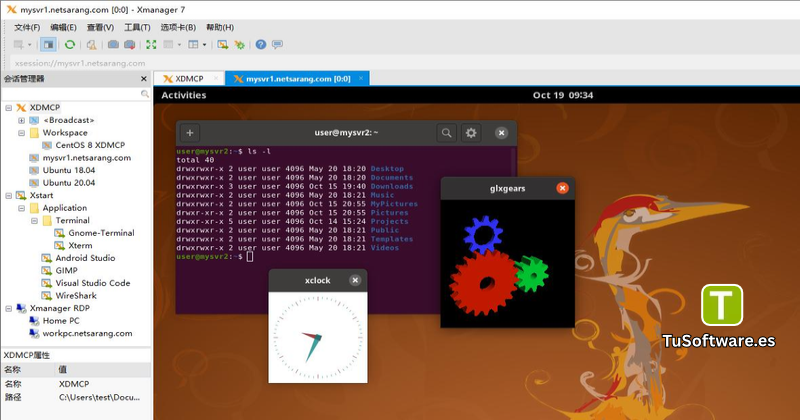
Task: Collapse the Workspace folder node
Action: click(x=21, y=133)
